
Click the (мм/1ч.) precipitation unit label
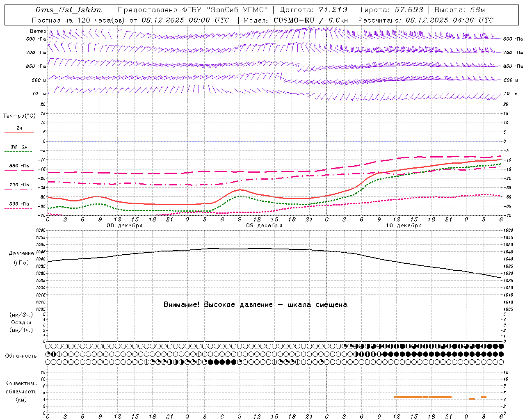tap(21, 330)
